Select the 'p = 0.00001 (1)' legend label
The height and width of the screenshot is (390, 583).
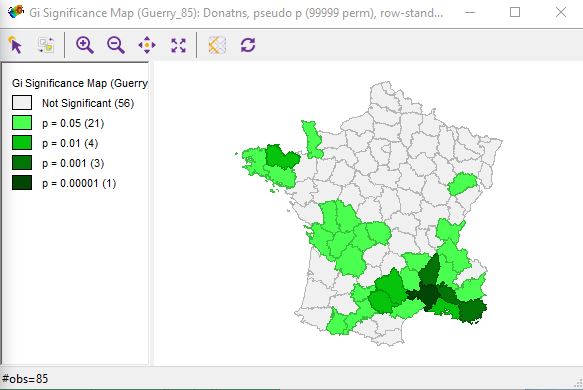[x=79, y=183]
